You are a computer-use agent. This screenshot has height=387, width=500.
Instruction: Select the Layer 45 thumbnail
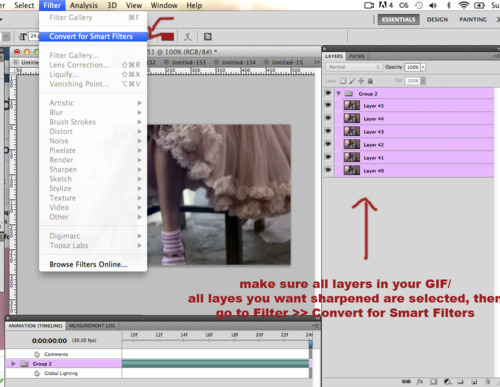point(352,105)
